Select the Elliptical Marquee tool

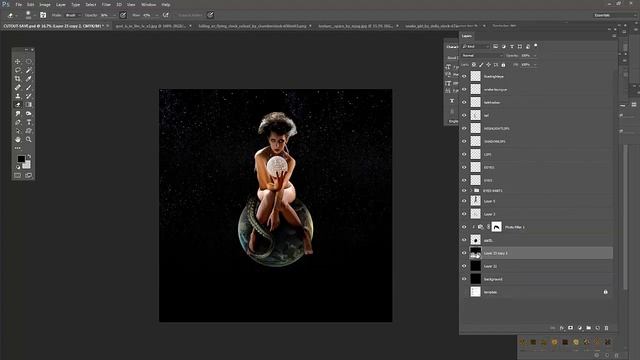tap(29, 62)
